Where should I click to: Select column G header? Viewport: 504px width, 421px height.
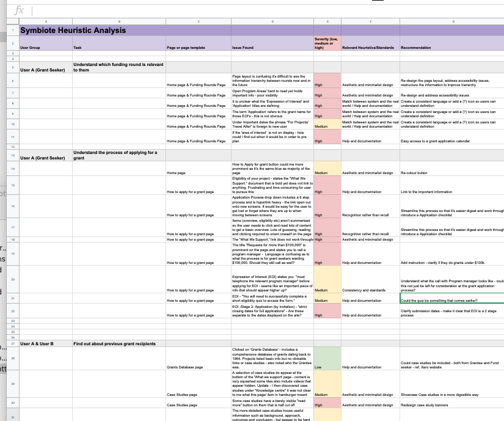click(452, 21)
